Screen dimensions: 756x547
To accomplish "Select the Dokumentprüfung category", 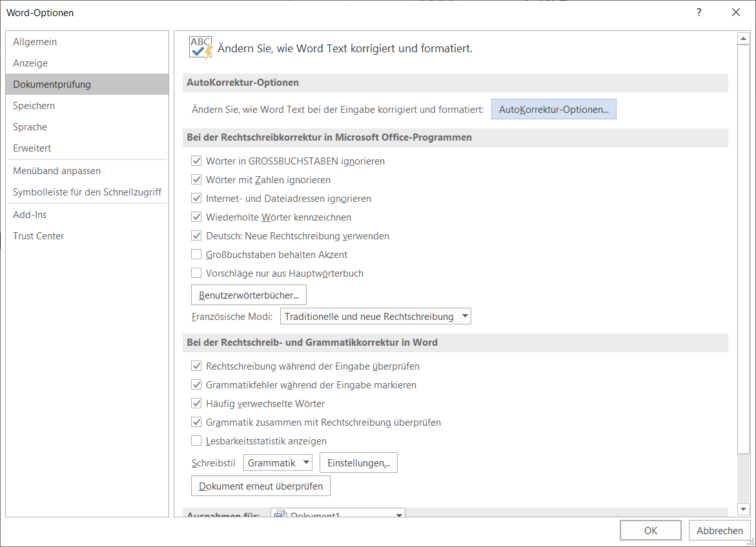I will (87, 85).
